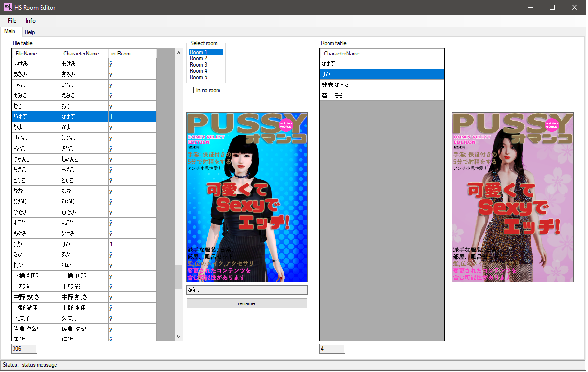Maximize the HS Room Editor window

(x=552, y=7)
